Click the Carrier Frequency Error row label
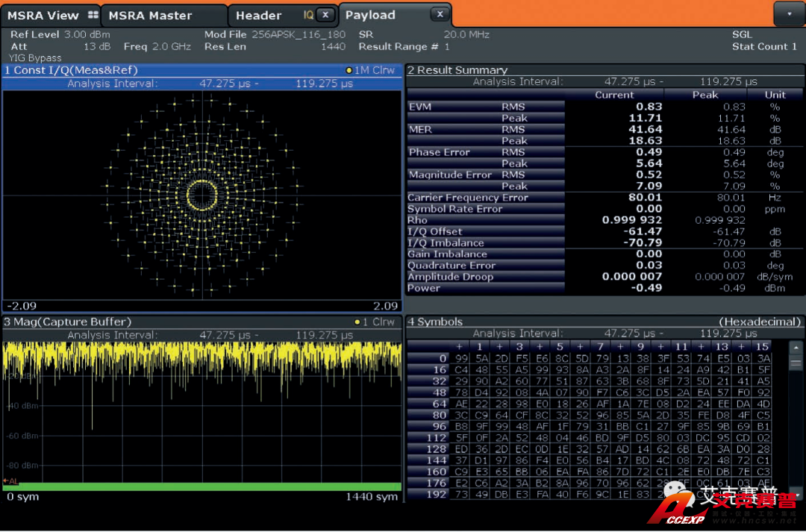Image resolution: width=806 pixels, height=532 pixels. (x=468, y=198)
